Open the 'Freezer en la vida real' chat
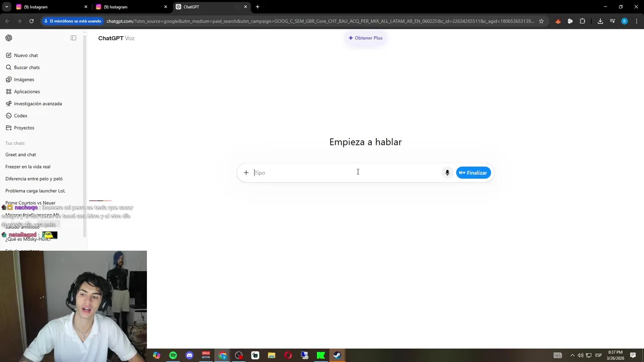The image size is (644, 362). pos(28,166)
